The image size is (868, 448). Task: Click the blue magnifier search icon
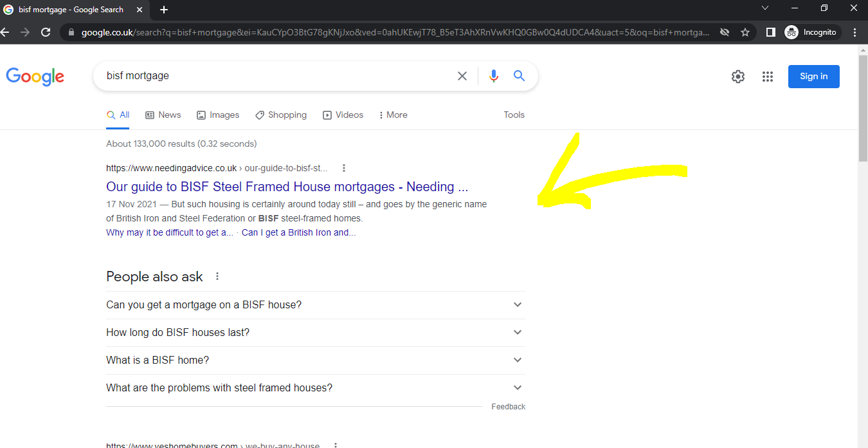click(519, 76)
